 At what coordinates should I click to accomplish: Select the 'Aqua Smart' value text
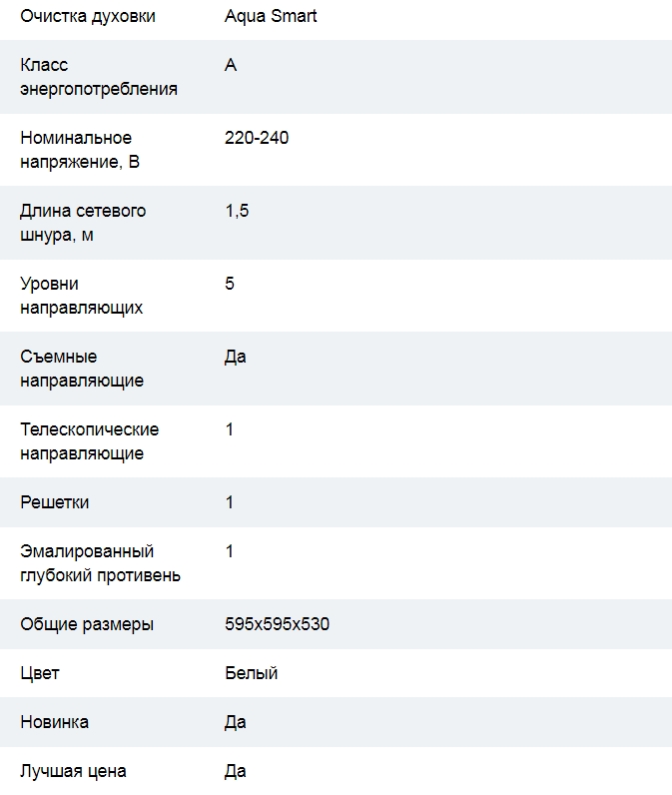[271, 17]
